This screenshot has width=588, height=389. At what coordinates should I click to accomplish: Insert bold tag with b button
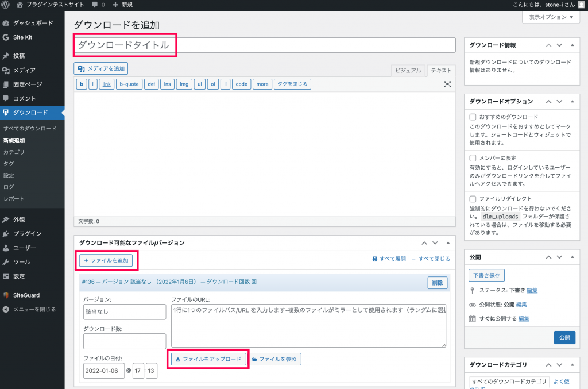(82, 84)
